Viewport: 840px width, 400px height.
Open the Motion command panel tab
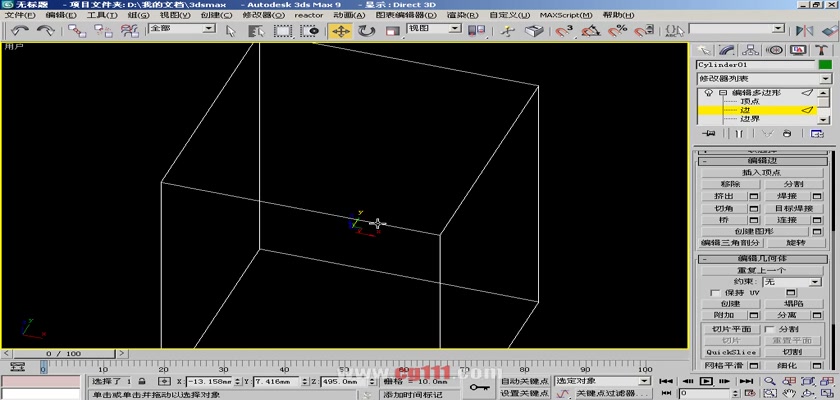pyautogui.click(x=774, y=50)
